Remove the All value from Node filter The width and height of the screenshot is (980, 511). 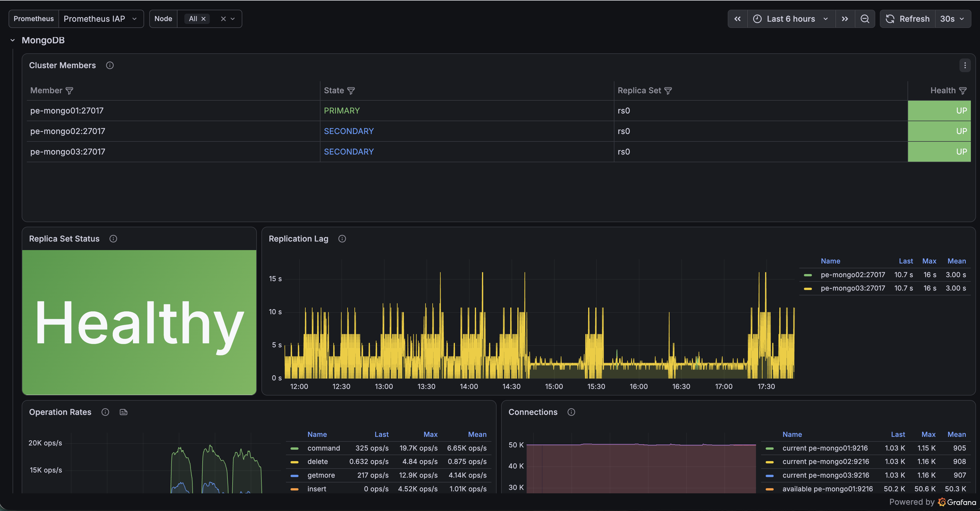coord(203,19)
